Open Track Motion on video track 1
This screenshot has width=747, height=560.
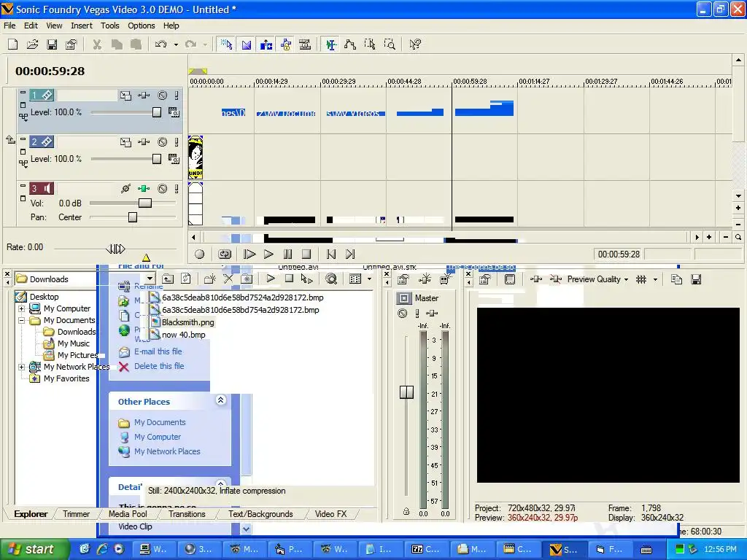pyautogui.click(x=125, y=96)
